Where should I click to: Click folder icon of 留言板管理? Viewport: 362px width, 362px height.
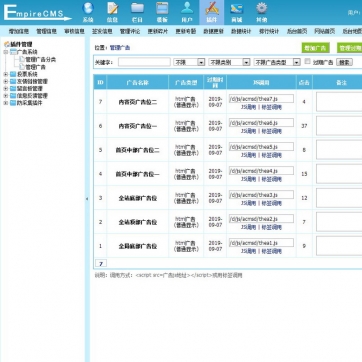[x=13, y=89]
